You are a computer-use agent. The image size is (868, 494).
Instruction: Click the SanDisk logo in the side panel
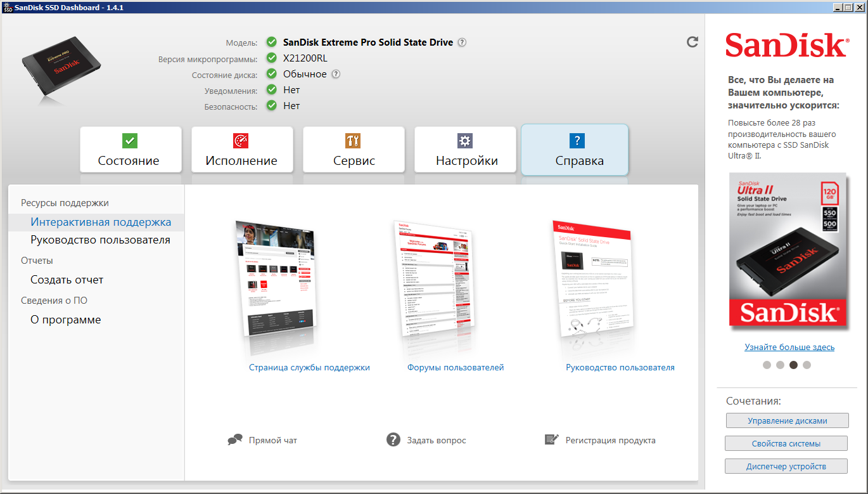786,46
